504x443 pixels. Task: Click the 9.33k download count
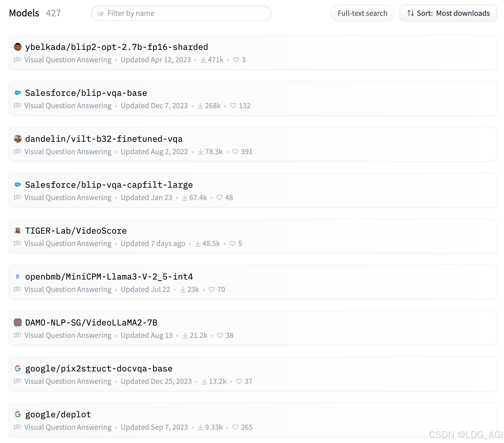(214, 427)
